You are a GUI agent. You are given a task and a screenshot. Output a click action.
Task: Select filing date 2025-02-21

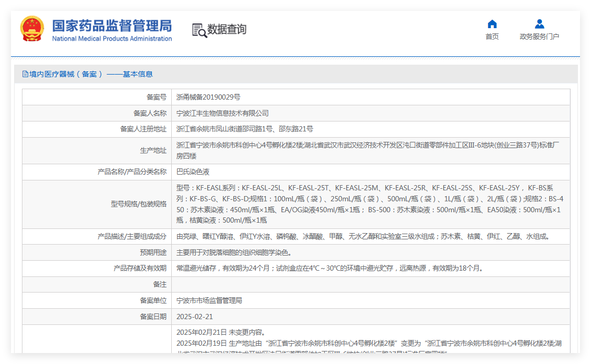coord(195,317)
